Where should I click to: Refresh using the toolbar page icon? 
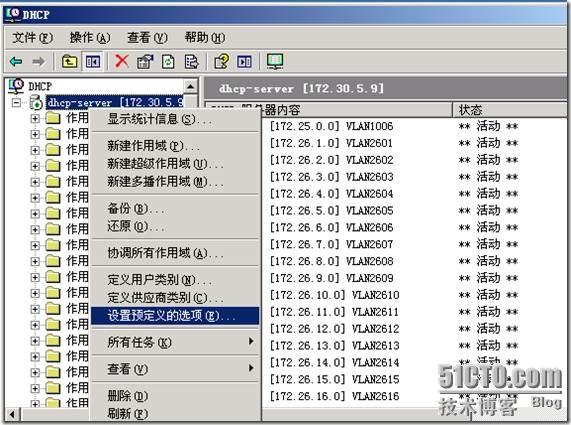pyautogui.click(x=168, y=62)
